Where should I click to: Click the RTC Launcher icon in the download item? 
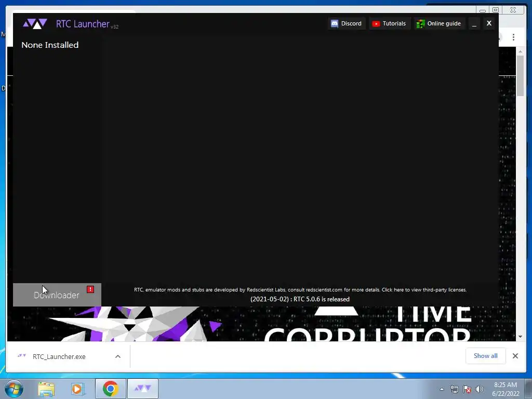tap(22, 356)
